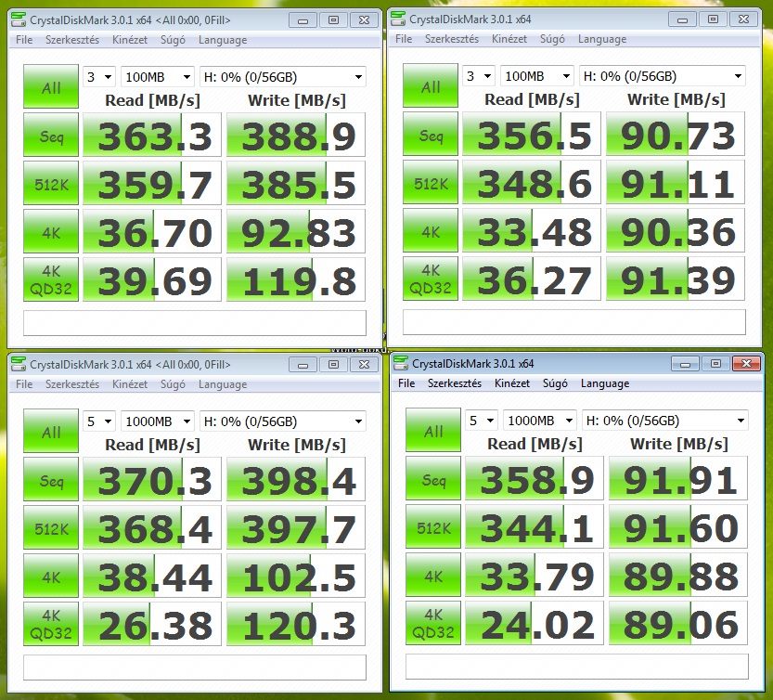Start the 4K QD32 test beside the 26.38 result
773x700 pixels.
click(51, 624)
